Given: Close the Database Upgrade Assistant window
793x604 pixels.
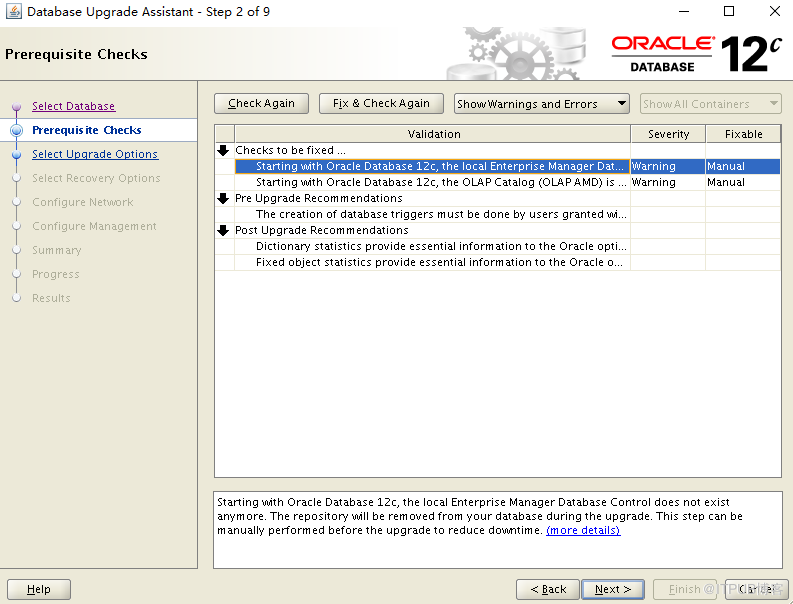Looking at the screenshot, I should click(774, 11).
